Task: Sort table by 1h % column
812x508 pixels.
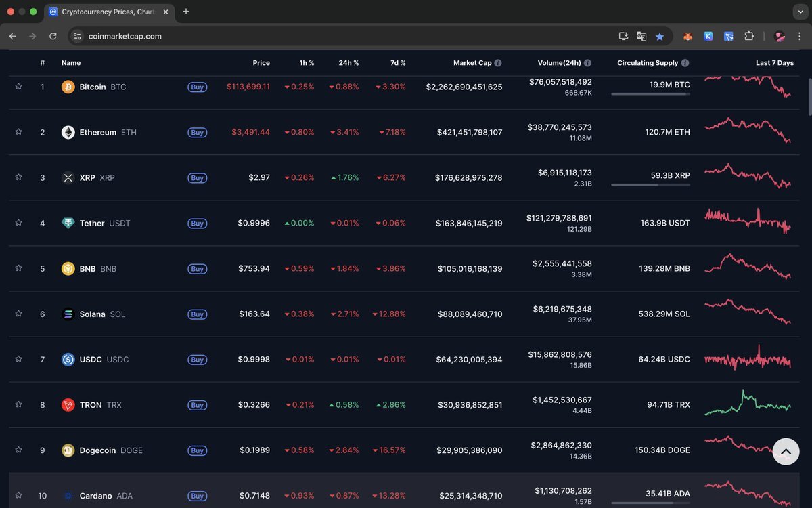Action: tap(307, 63)
